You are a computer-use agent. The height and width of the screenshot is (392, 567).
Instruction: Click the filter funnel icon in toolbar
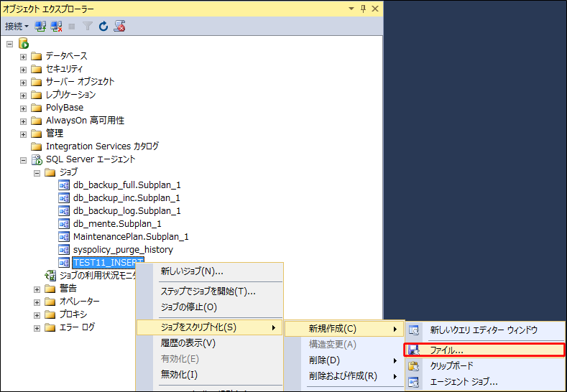88,26
